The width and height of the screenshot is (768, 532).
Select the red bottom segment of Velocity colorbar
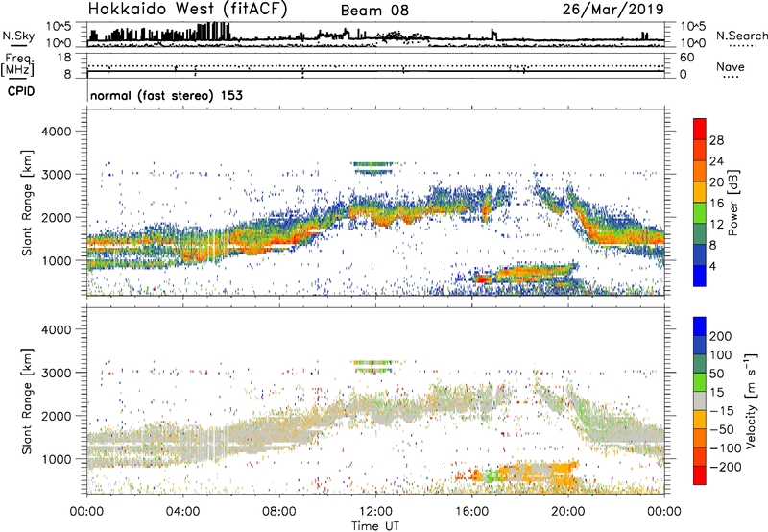tap(700, 475)
